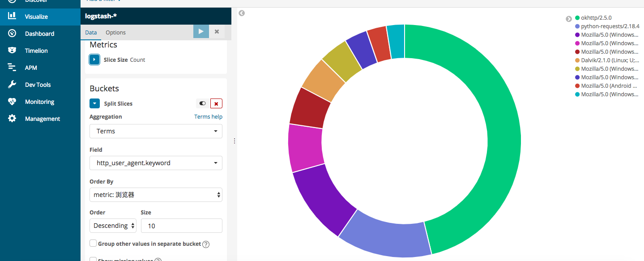Screen dimensions: 644x261
Task: Remove the Split Slices bucket
Action: (216, 103)
